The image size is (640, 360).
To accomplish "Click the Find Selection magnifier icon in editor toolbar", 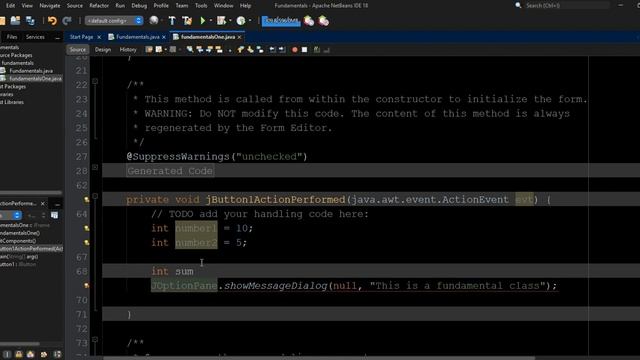I will tap(190, 49).
